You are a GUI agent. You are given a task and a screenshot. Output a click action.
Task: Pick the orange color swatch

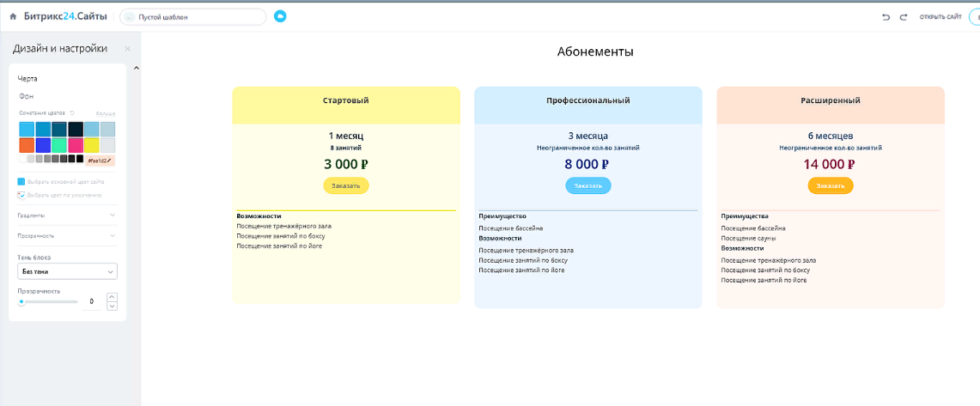coord(27,146)
